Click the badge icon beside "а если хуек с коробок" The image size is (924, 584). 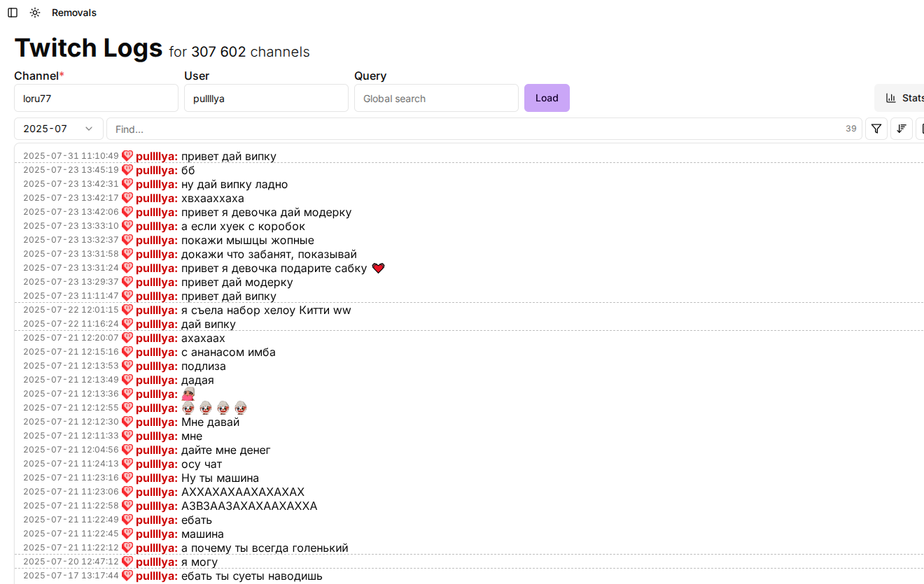(127, 226)
